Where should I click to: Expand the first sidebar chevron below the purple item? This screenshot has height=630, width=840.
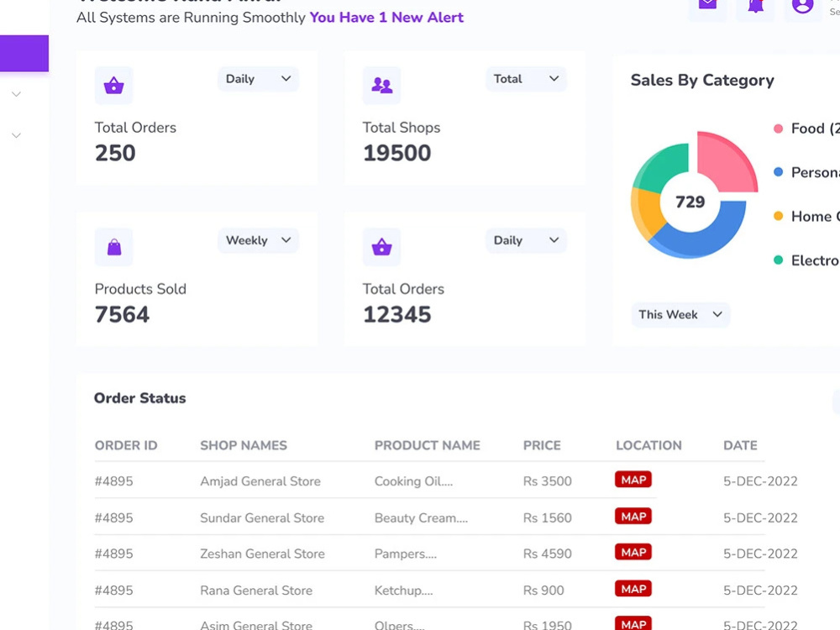click(17, 94)
